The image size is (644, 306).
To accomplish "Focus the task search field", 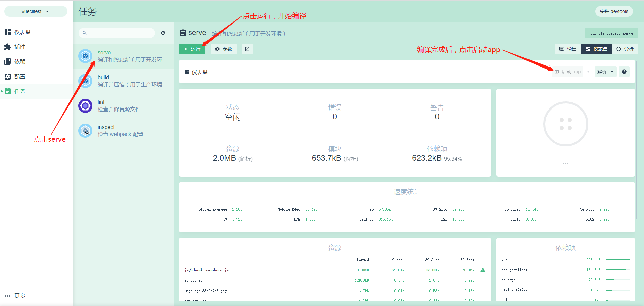I will 117,33.
